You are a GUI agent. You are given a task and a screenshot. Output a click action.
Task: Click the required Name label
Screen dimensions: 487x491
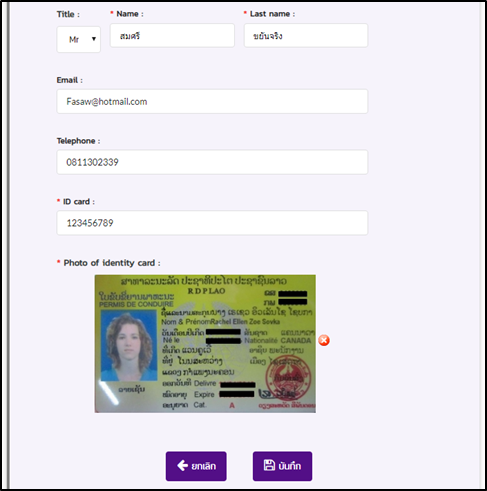(x=130, y=14)
